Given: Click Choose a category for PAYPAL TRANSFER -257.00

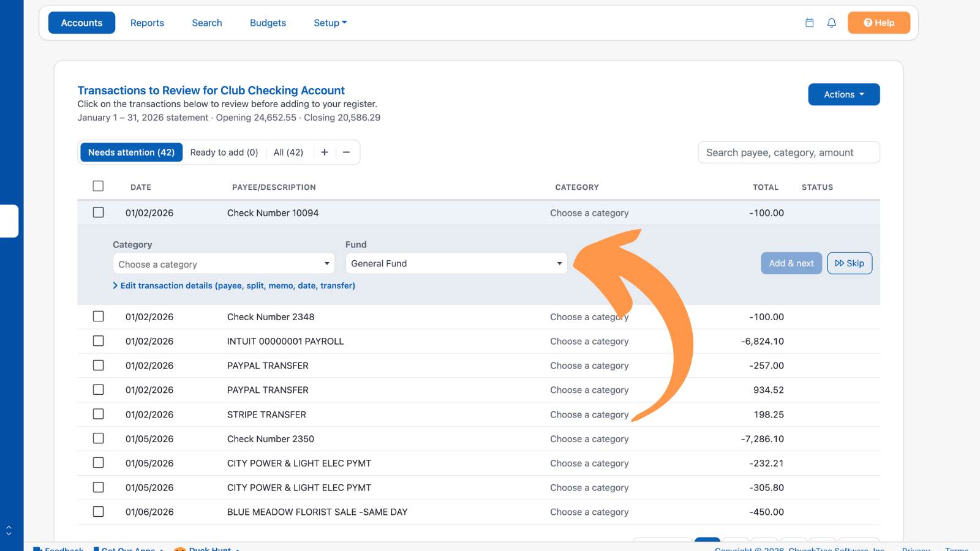Looking at the screenshot, I should (589, 365).
